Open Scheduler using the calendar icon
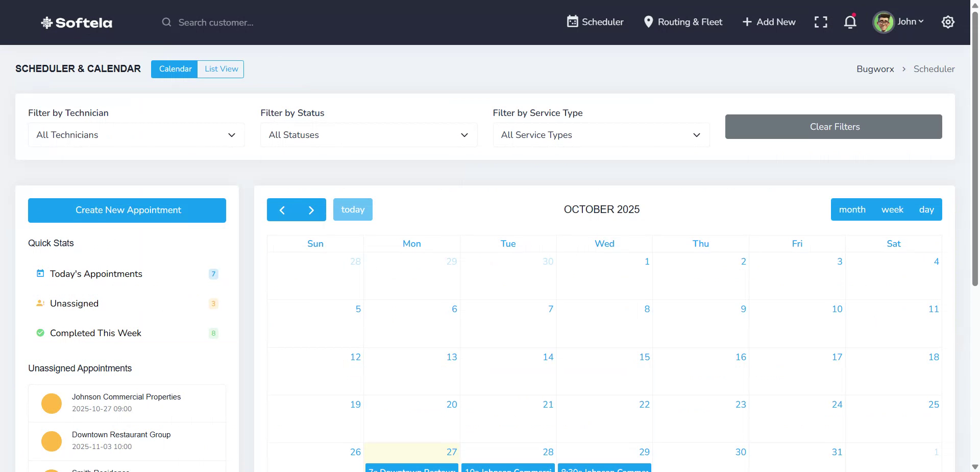Image resolution: width=980 pixels, height=472 pixels. 573,22
